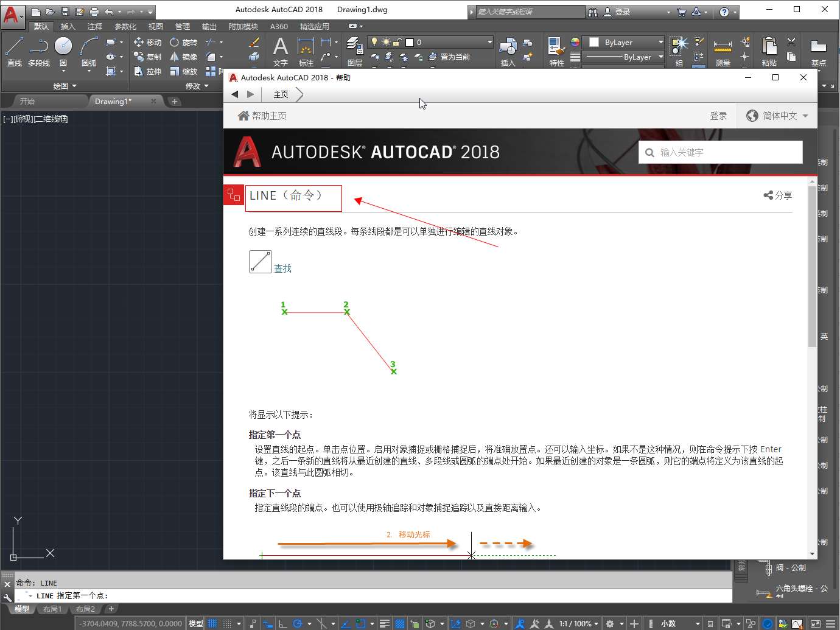Click the 查找 (Find) link in help
840x630 pixels.
282,268
